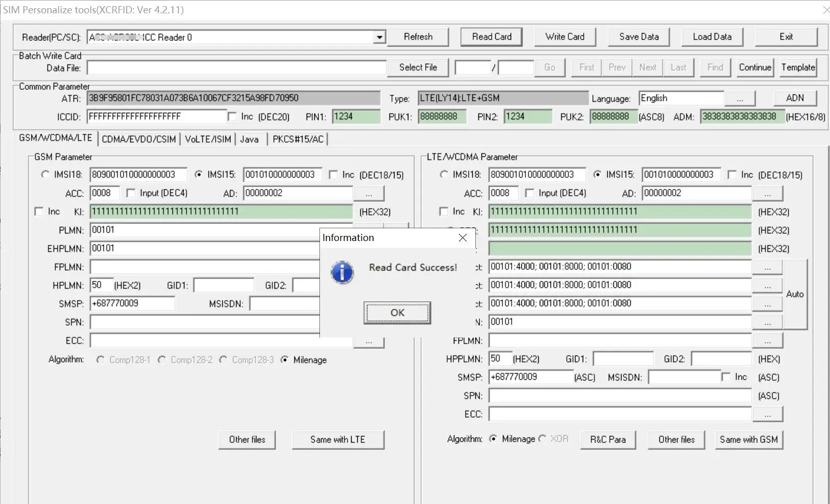Image resolution: width=830 pixels, height=504 pixels.
Task: Open the Language browse (...) button
Action: click(740, 99)
